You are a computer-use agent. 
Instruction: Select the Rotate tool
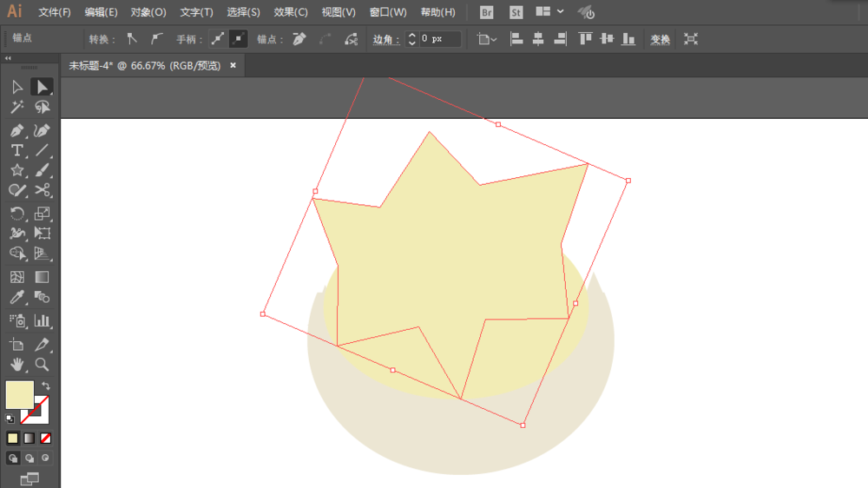(x=17, y=214)
